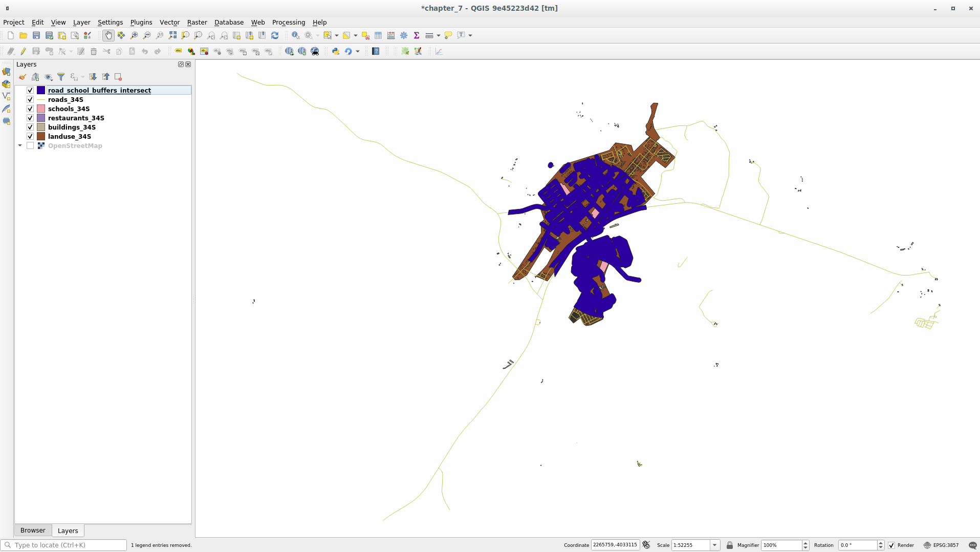Open the Vector menu
980x552 pixels.
169,22
